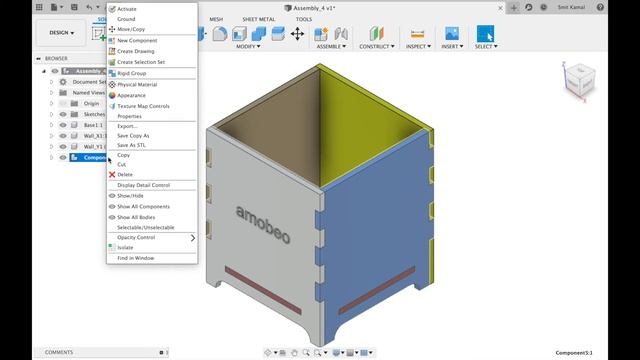This screenshot has height=360, width=640.
Task: Select the Fillet tool icon
Action: [220, 34]
